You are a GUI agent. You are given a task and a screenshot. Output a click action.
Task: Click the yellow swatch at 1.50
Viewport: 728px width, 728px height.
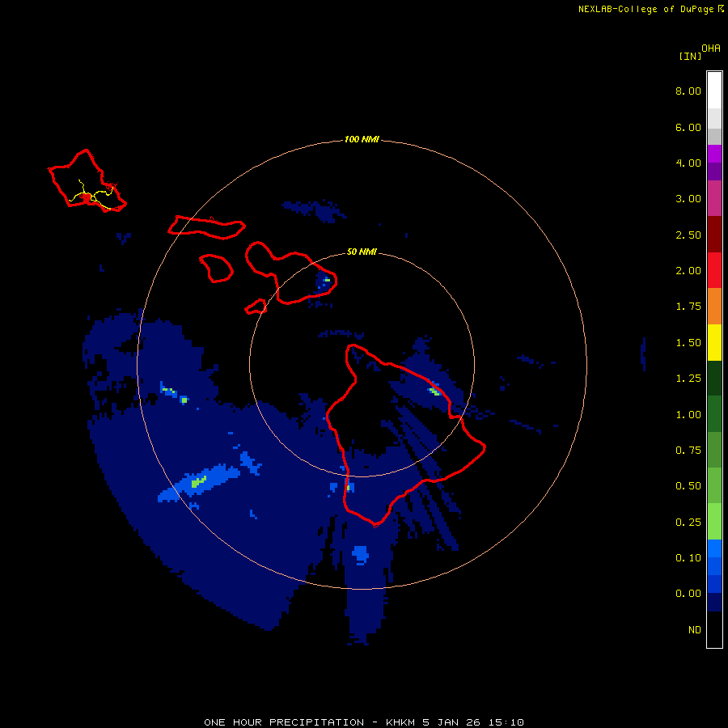pos(714,343)
